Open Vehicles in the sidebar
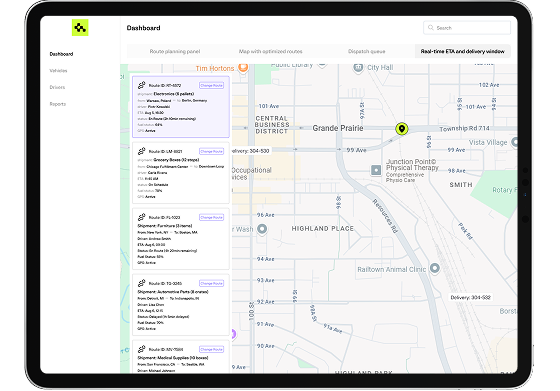The image size is (560, 391). point(58,71)
